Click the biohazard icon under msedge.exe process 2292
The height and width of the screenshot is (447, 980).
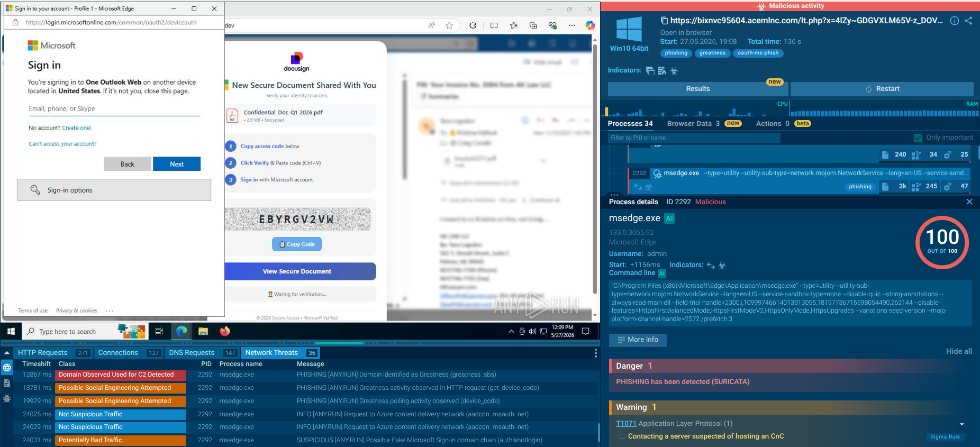coord(649,186)
